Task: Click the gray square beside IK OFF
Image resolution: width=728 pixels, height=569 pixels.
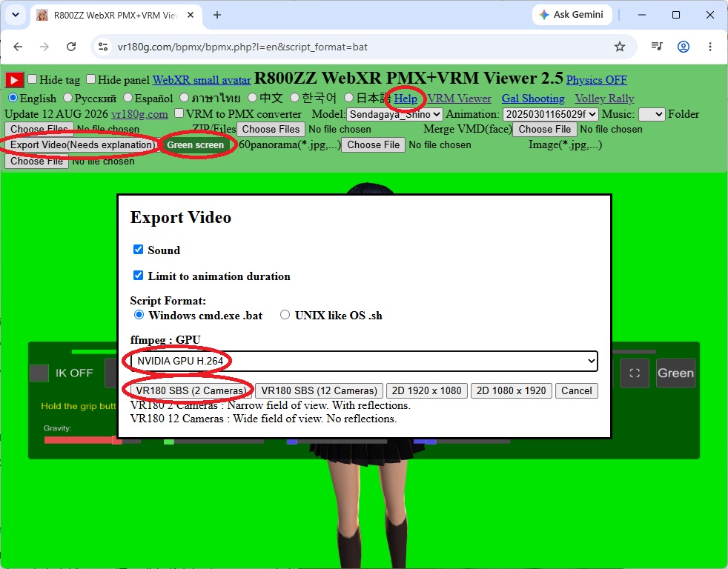Action: 39,373
